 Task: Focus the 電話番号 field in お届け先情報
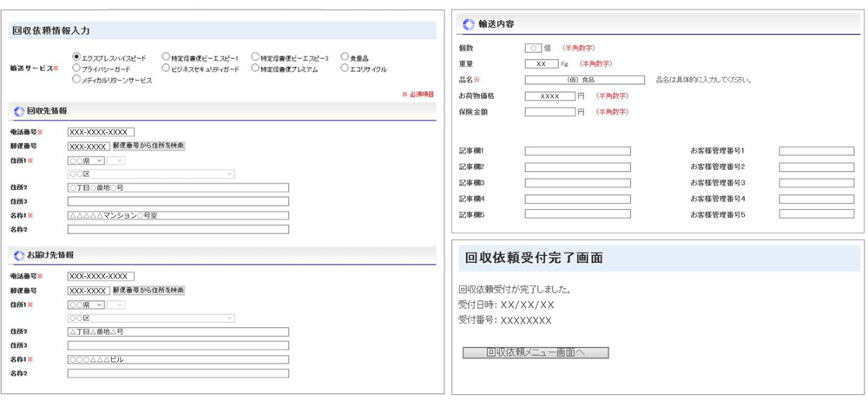click(101, 277)
